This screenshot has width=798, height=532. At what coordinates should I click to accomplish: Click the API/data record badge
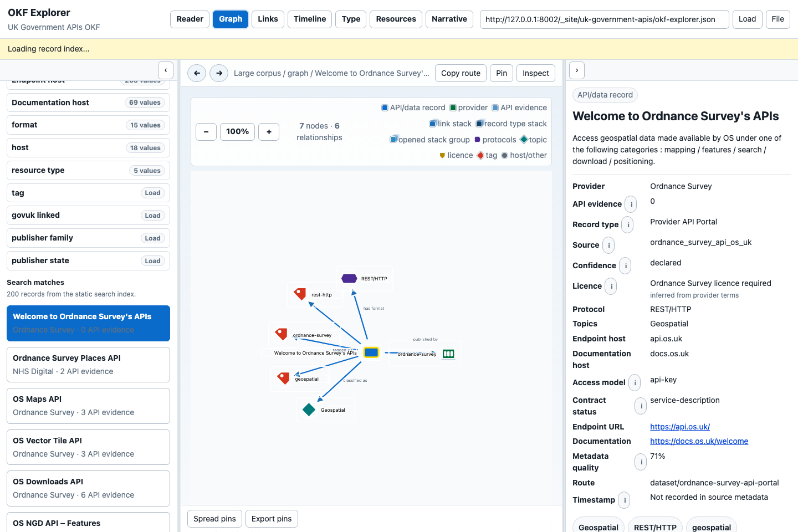(x=605, y=95)
